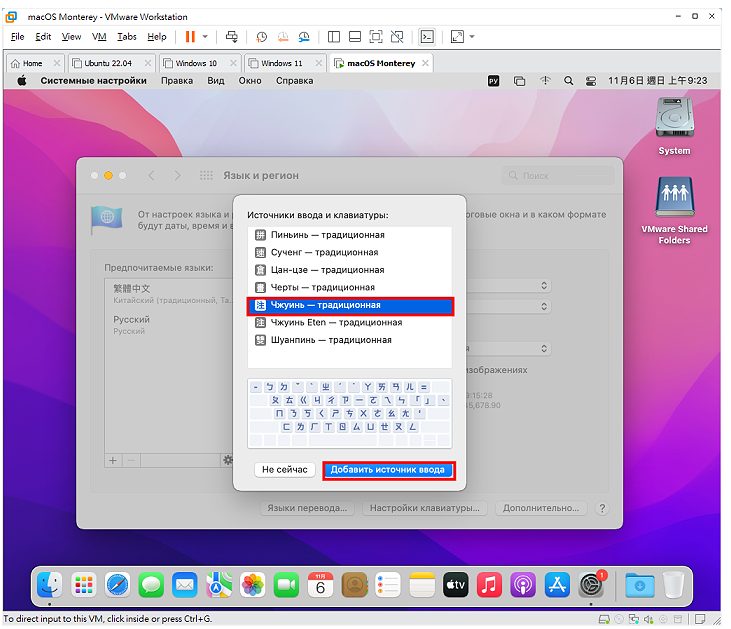Click Языки перевода… button
Viewport: 731px width, 629px height.
[307, 508]
